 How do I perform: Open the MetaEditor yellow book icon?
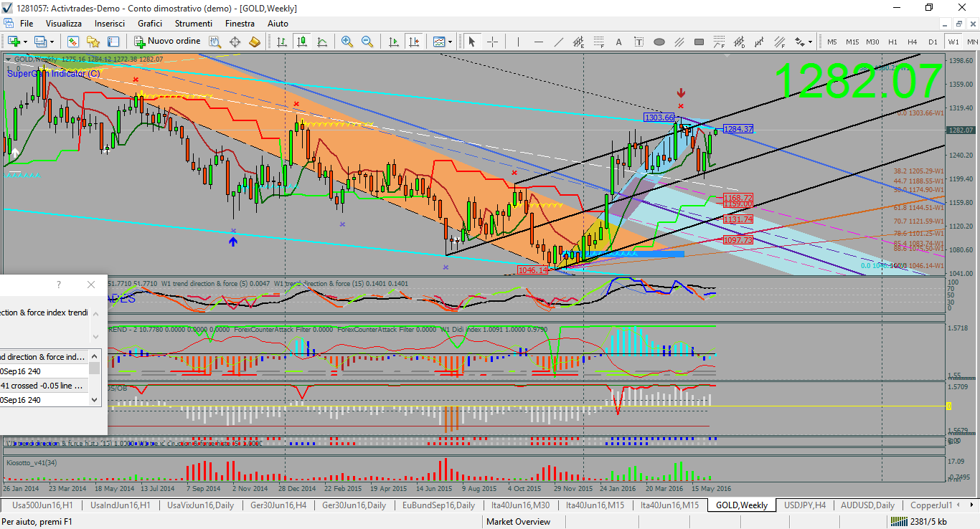[255, 42]
